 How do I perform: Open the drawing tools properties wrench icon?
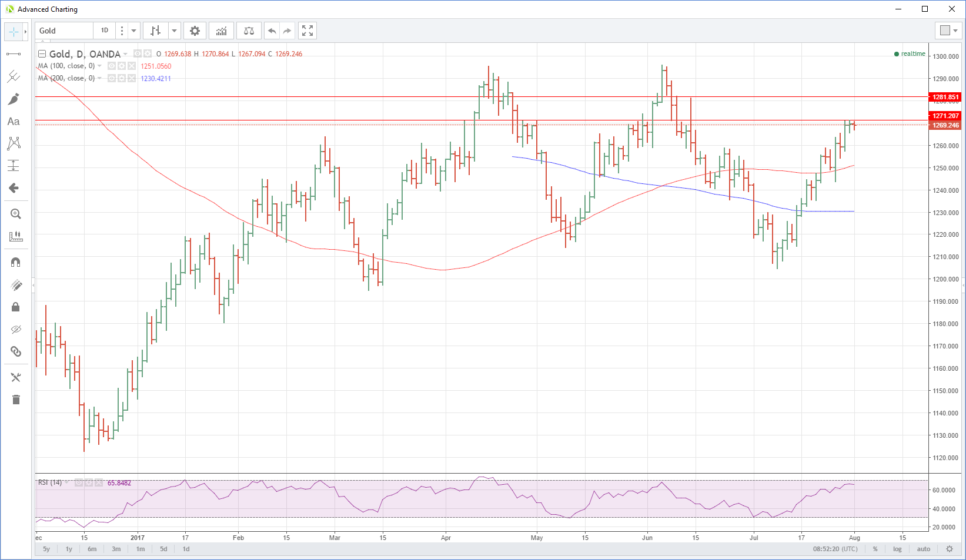click(x=16, y=377)
